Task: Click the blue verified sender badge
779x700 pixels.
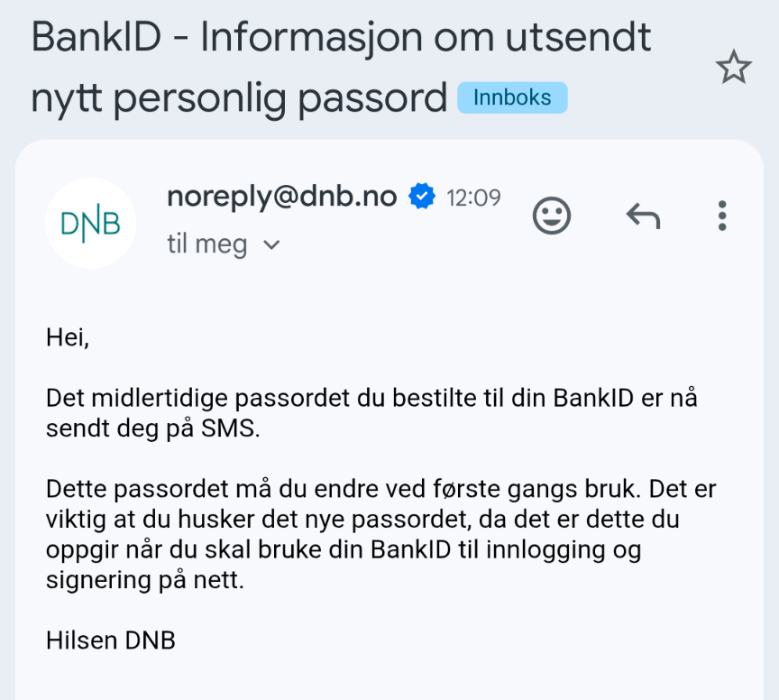Action: [x=422, y=196]
